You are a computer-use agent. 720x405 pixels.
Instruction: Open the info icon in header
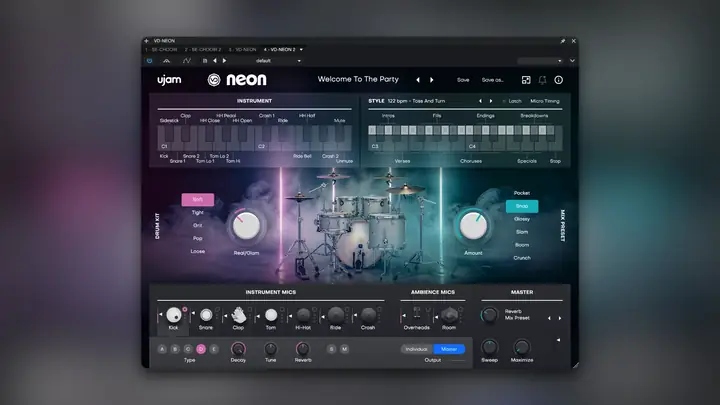(558, 80)
